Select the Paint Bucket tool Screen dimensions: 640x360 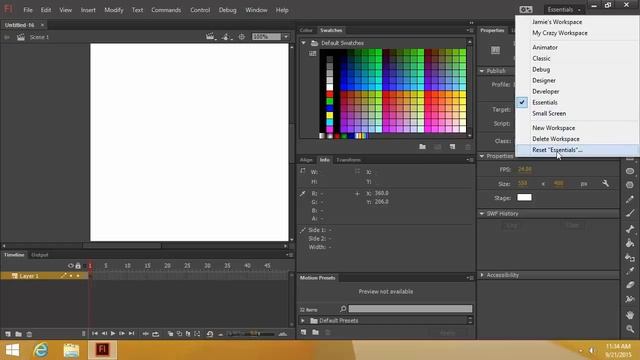click(630, 243)
